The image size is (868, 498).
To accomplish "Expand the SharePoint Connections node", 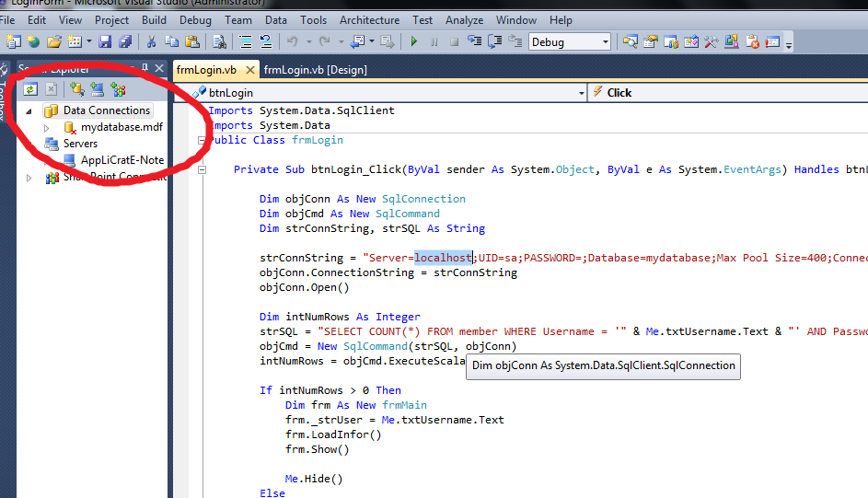I will pos(29,179).
